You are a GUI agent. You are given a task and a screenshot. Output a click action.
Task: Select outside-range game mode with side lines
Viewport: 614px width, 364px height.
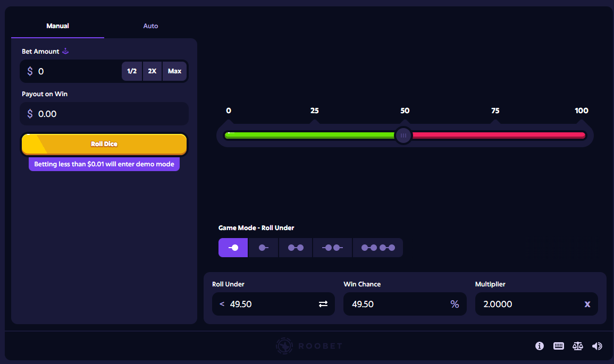[332, 248]
